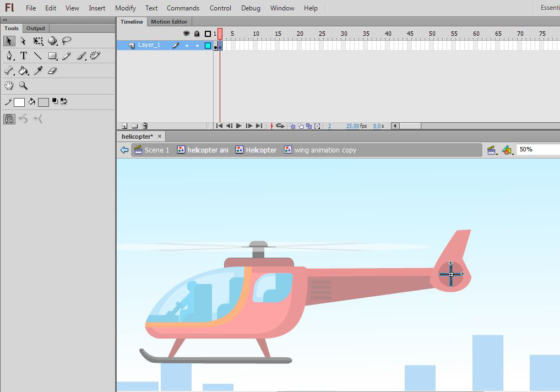Activate the Eraser tool
This screenshot has width=560, height=392.
tap(52, 70)
